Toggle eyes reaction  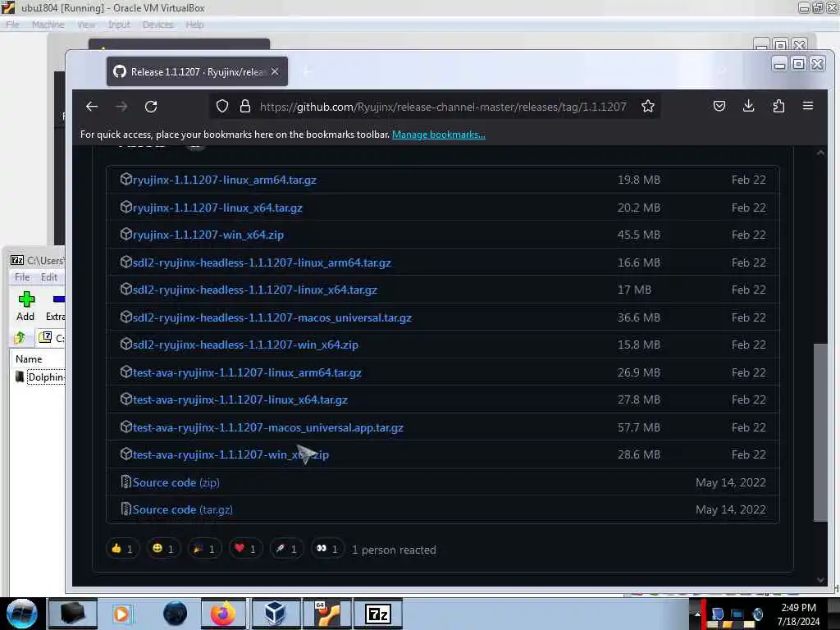pyautogui.click(x=327, y=549)
